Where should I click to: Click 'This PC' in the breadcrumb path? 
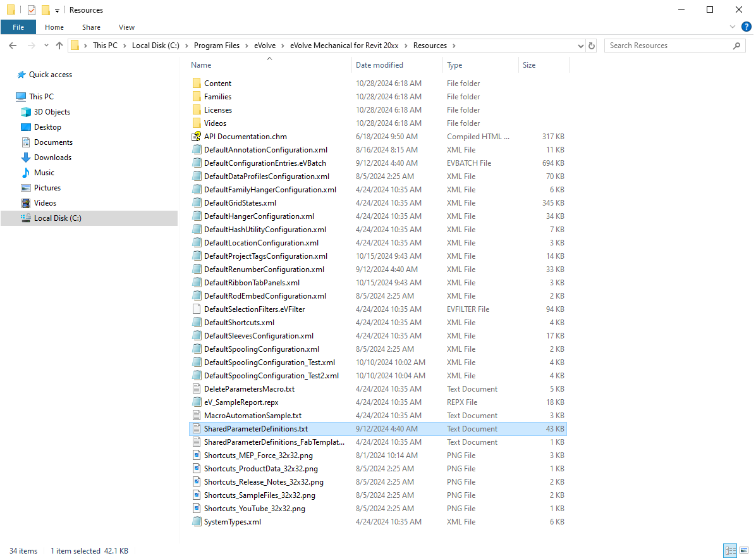[105, 46]
